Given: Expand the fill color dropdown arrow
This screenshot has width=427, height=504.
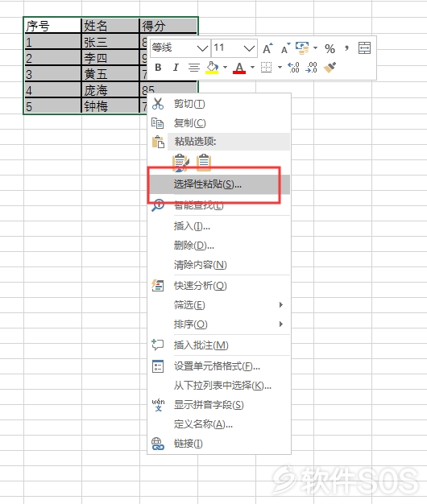Looking at the screenshot, I should [x=225, y=68].
